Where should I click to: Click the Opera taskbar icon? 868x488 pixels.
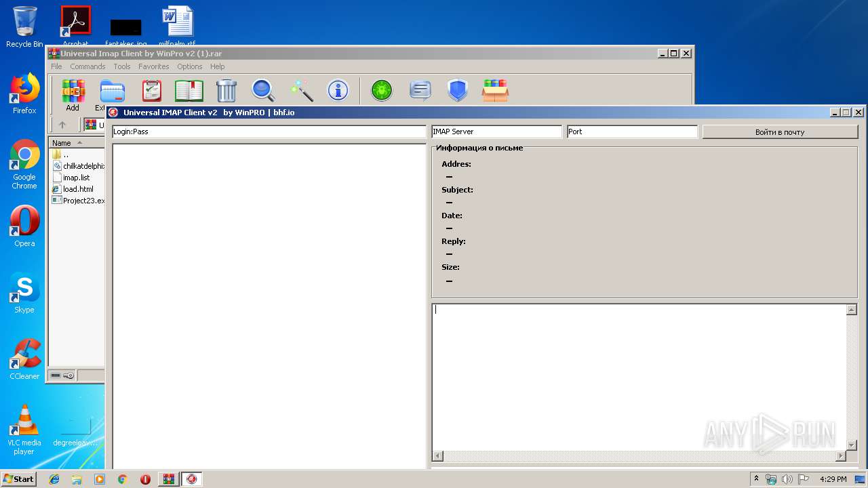[145, 479]
